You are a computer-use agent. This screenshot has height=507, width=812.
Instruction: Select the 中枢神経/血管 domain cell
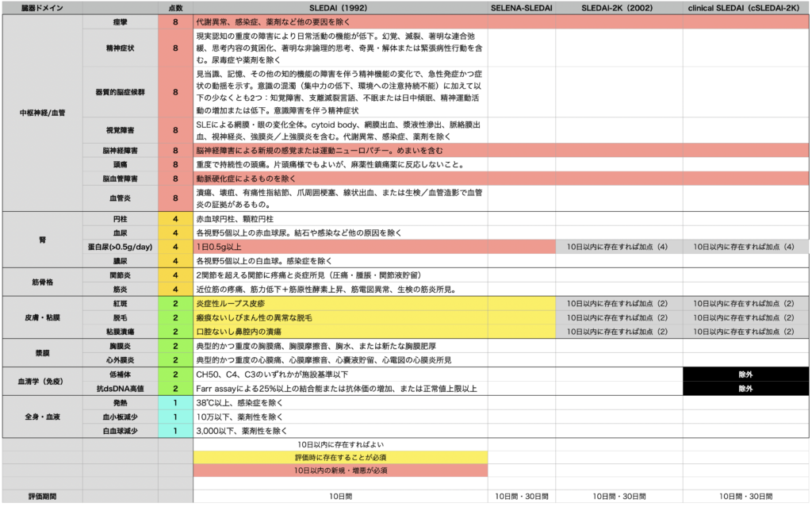[x=42, y=113]
